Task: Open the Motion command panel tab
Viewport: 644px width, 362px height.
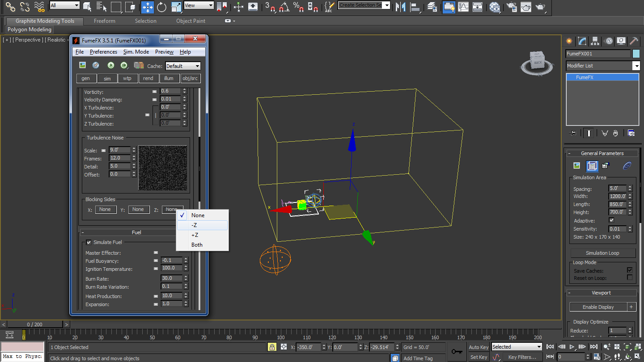Action: tap(608, 41)
